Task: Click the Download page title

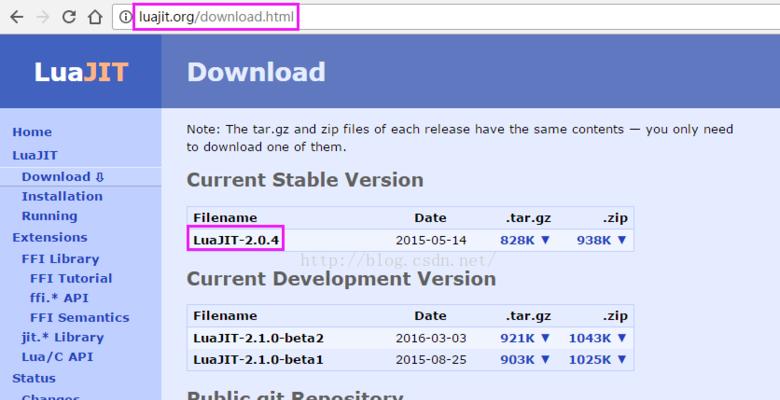Action: click(x=256, y=72)
